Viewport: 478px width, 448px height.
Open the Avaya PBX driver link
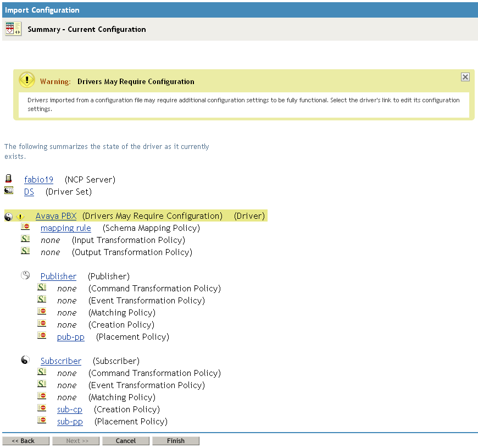[x=56, y=216]
